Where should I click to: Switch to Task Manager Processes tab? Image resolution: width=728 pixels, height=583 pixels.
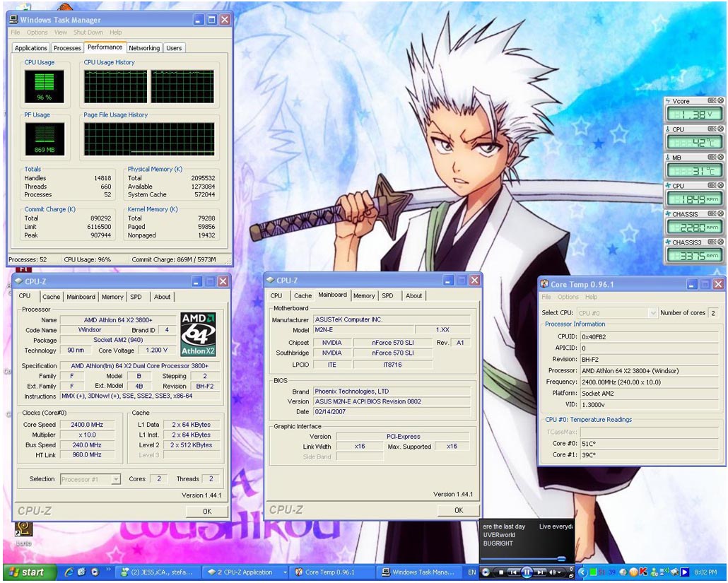tap(67, 48)
